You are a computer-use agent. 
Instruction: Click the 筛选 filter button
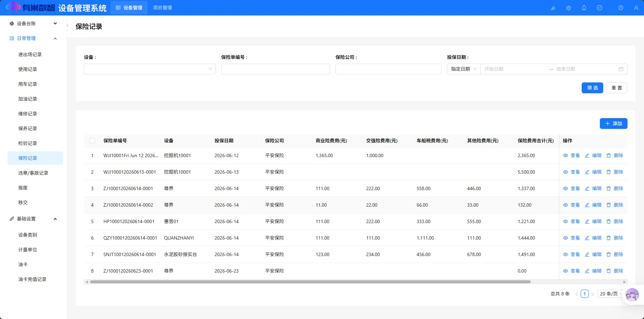592,88
